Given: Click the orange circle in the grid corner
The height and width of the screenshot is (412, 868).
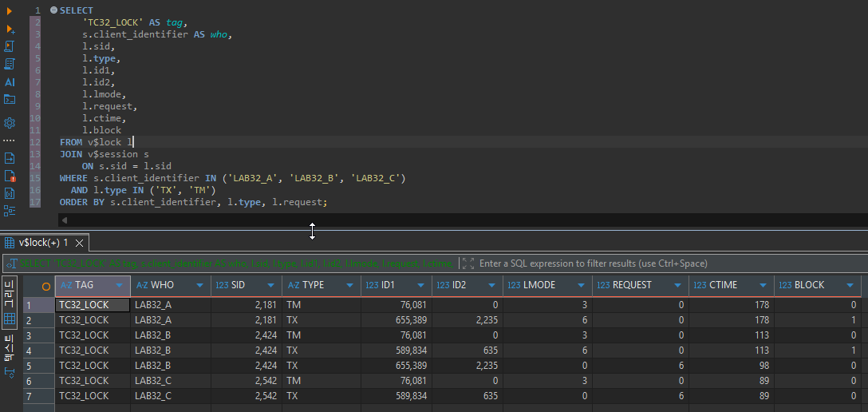Looking at the screenshot, I should (x=46, y=286).
